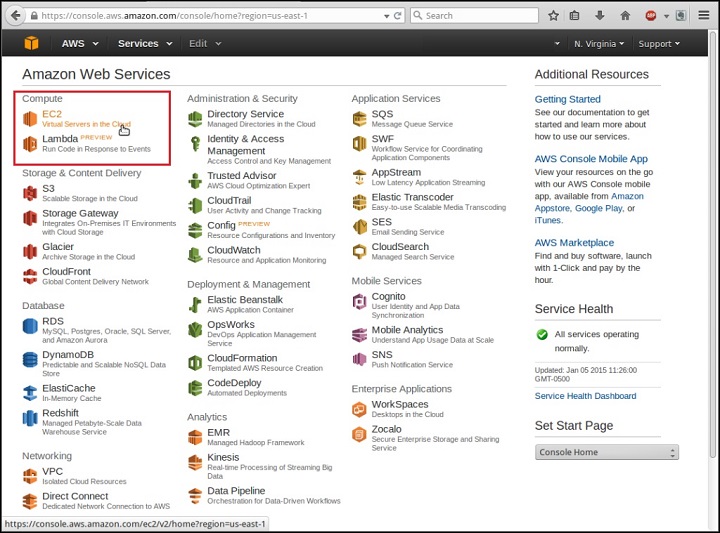Open the Edit dropdown in the nav bar
This screenshot has height=533, width=720.
(205, 43)
